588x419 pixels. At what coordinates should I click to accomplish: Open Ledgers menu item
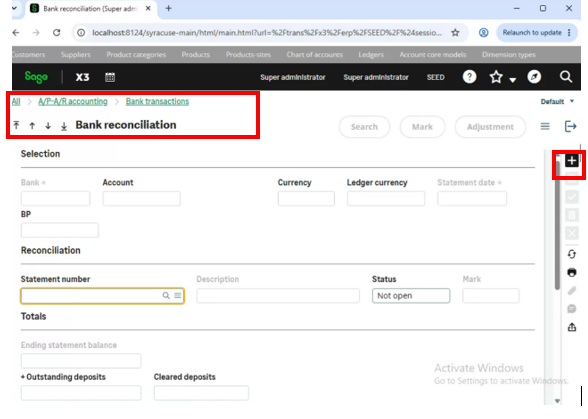click(371, 55)
